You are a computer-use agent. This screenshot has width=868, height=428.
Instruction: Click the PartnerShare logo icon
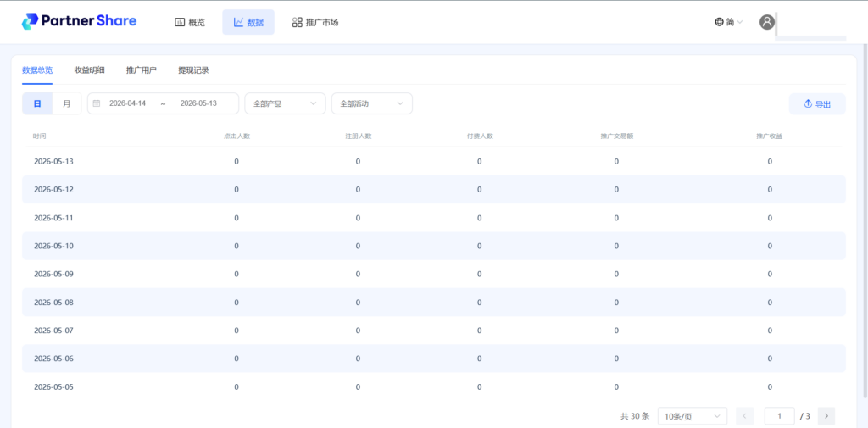tap(30, 21)
